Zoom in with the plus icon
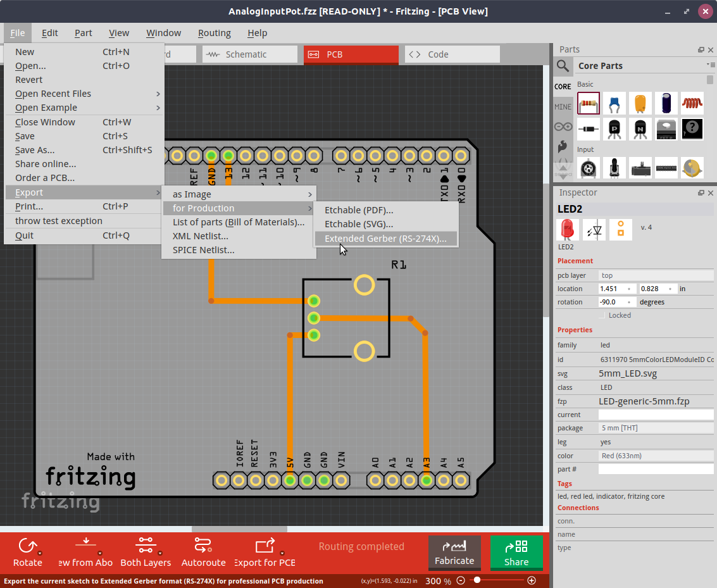This screenshot has width=717, height=588. point(532,580)
